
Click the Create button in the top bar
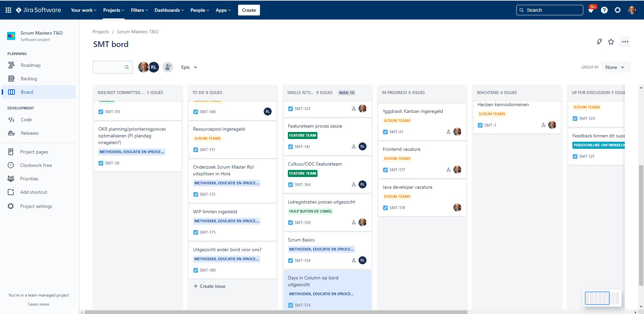[x=249, y=10]
